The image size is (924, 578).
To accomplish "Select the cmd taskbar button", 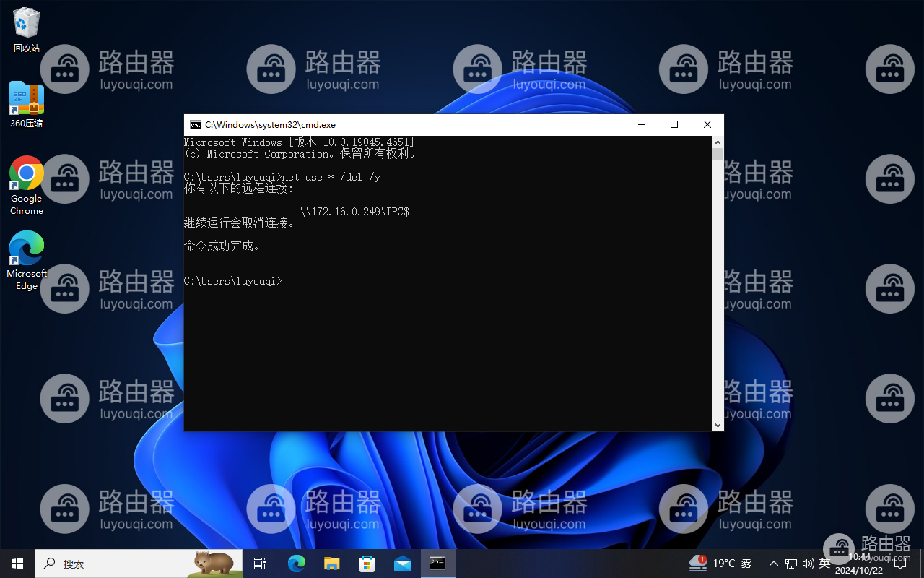I will point(438,564).
